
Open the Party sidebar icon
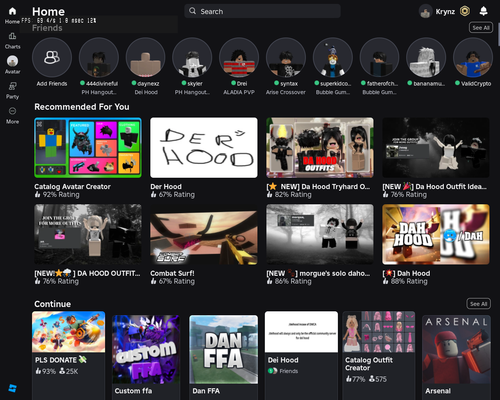pos(12,86)
